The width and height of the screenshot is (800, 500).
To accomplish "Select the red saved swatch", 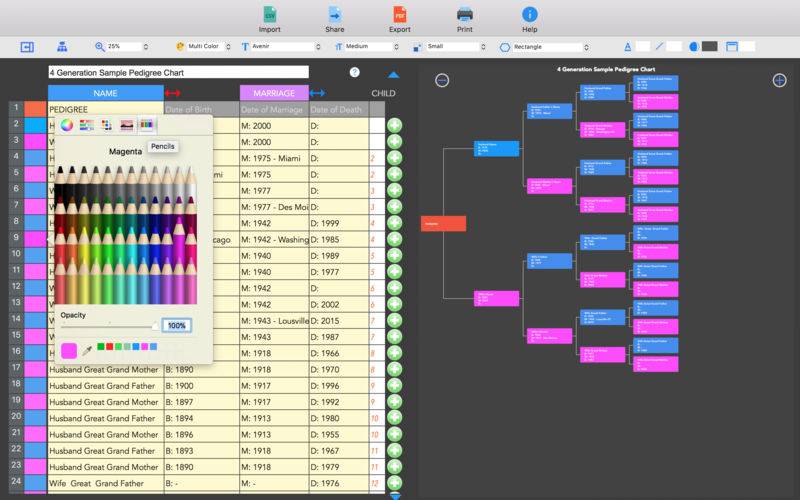I will click(x=109, y=347).
